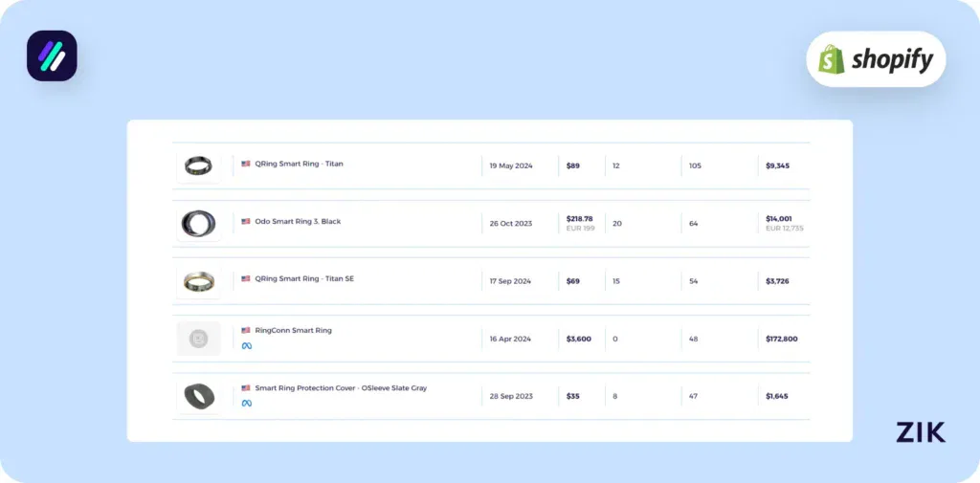Click US flag beside QRing Titan SE

coord(246,278)
